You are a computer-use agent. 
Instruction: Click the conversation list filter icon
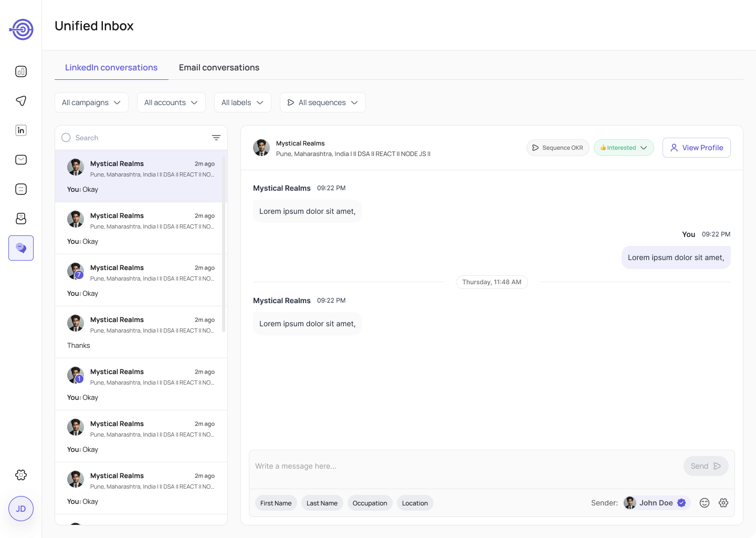[x=216, y=138]
